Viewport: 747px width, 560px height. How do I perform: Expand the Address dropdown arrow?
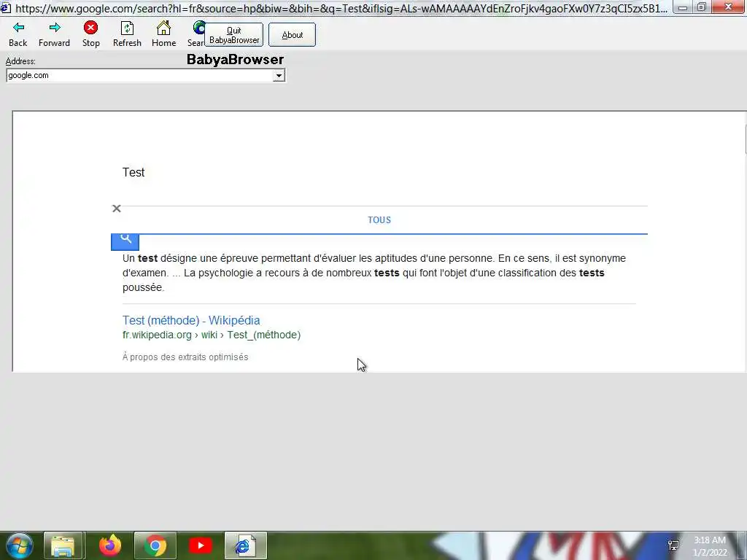pos(279,75)
